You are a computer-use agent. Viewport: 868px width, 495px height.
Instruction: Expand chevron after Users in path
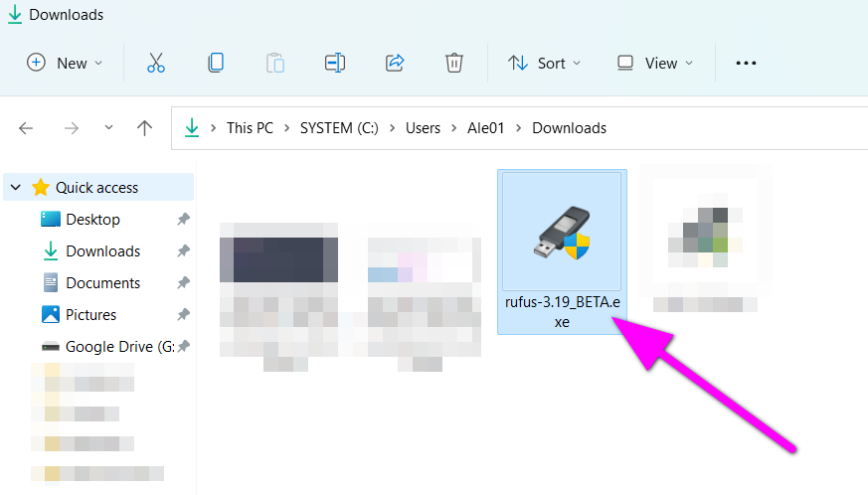pyautogui.click(x=454, y=128)
